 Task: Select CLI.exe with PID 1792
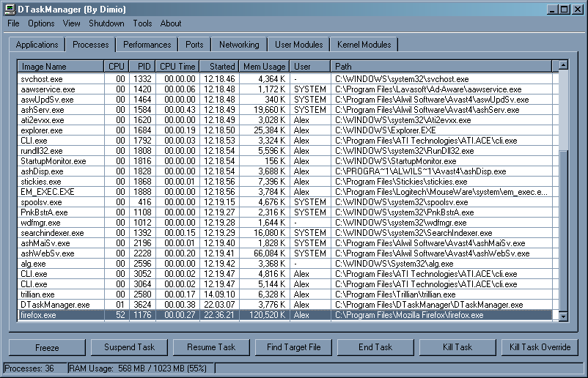(x=285, y=141)
